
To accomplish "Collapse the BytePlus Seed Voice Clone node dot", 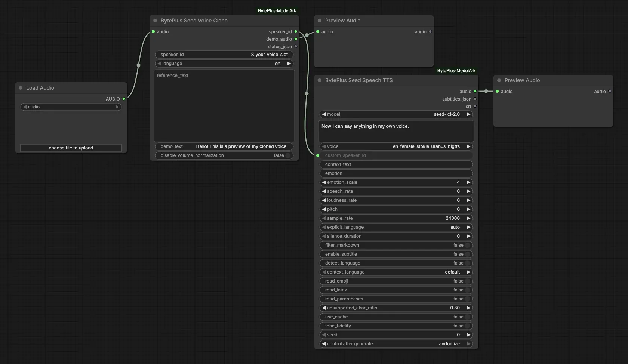I will click(155, 21).
